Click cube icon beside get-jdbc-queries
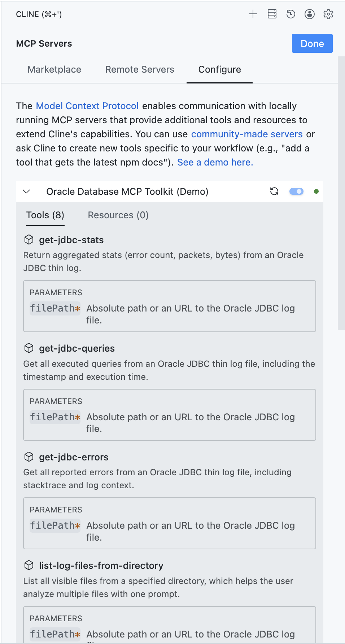Image resolution: width=345 pixels, height=644 pixels. coord(29,348)
